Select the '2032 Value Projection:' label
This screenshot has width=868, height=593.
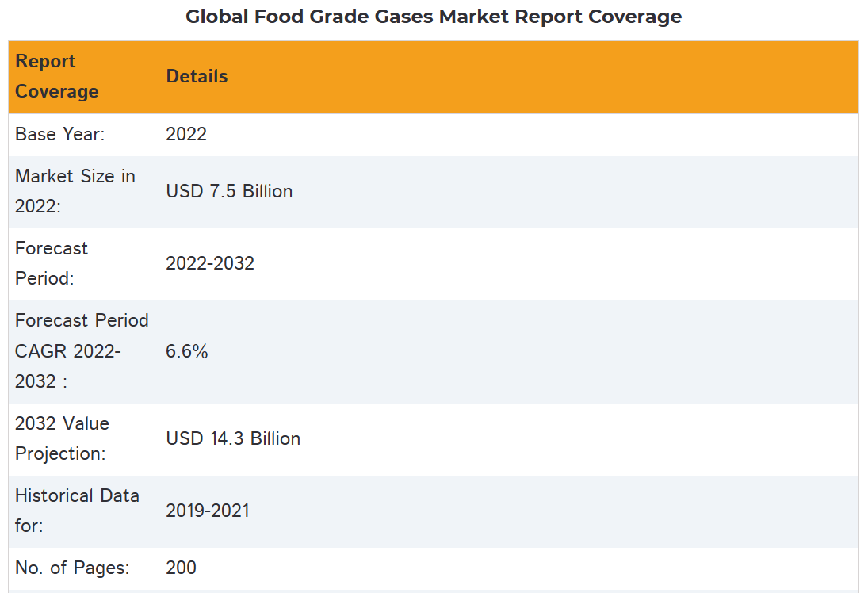coord(62,439)
